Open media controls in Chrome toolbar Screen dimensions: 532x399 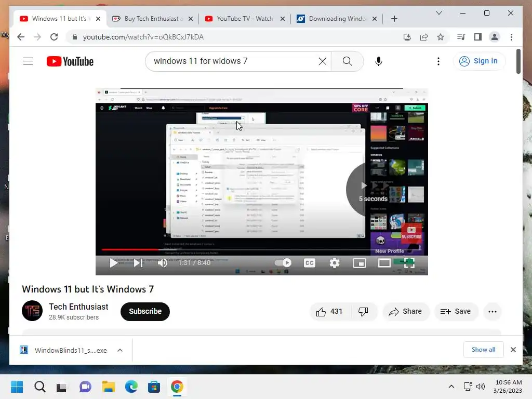[x=461, y=37]
